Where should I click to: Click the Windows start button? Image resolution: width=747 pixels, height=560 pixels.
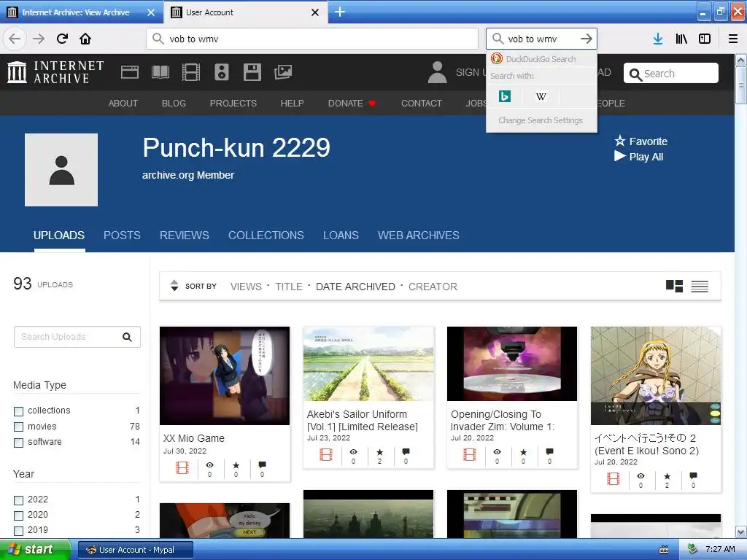pyautogui.click(x=35, y=550)
